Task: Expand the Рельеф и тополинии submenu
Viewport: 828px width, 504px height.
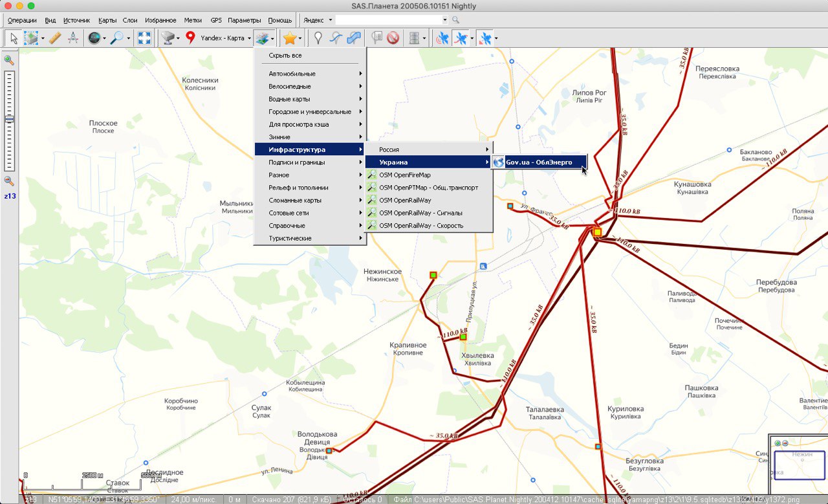Action: [310, 188]
